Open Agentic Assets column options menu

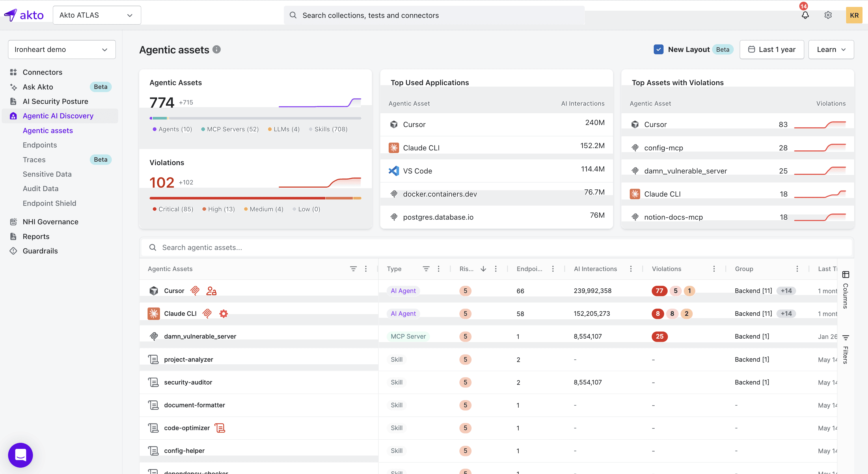366,269
